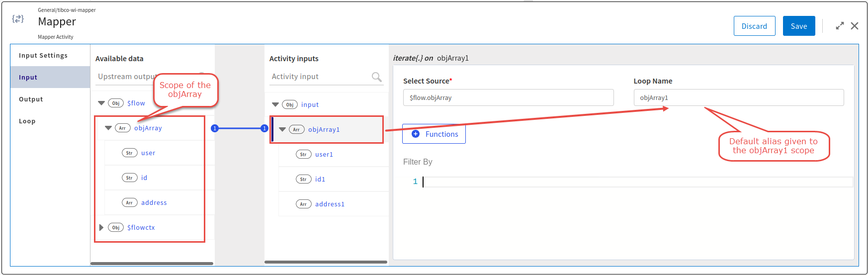Click the Str type badge beside user
This screenshot has width=868, height=276.
click(x=129, y=153)
